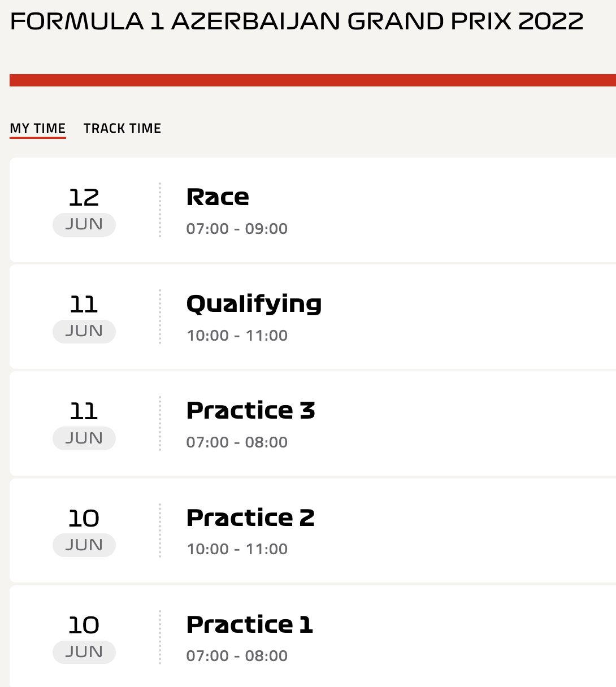
Task: Click the Azerbaijan Grand Prix 2022 heading
Action: click(297, 21)
